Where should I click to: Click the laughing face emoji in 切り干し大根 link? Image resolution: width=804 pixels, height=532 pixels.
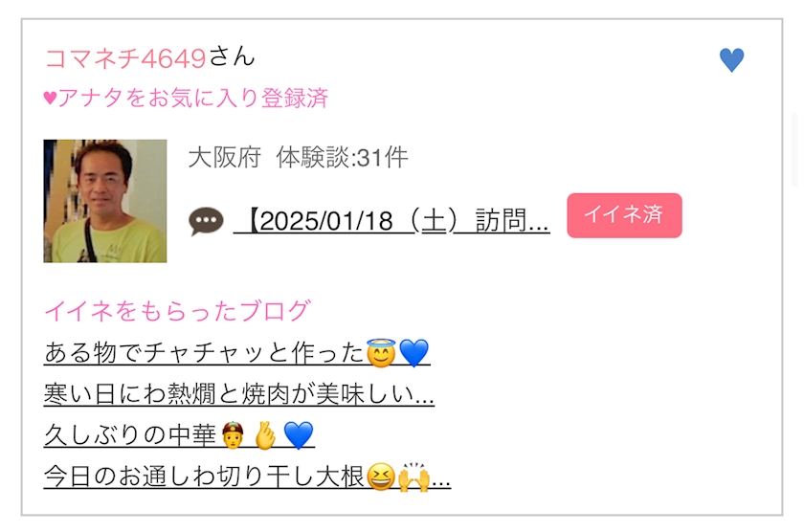coord(381,477)
